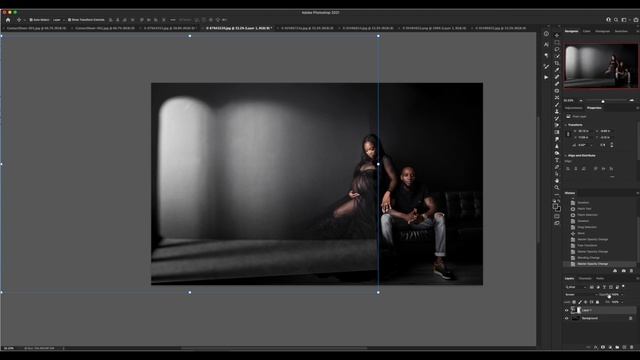This screenshot has height=360, width=640.
Task: Create a new layer in Layers panel
Action: [624, 347]
